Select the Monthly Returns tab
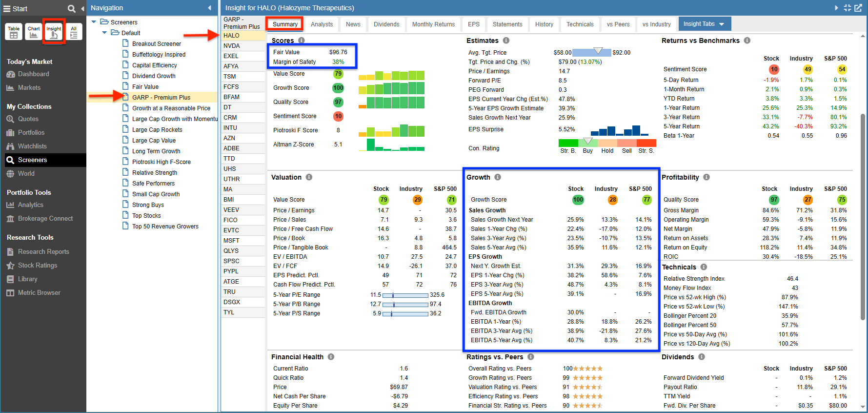868x413 pixels. [433, 24]
